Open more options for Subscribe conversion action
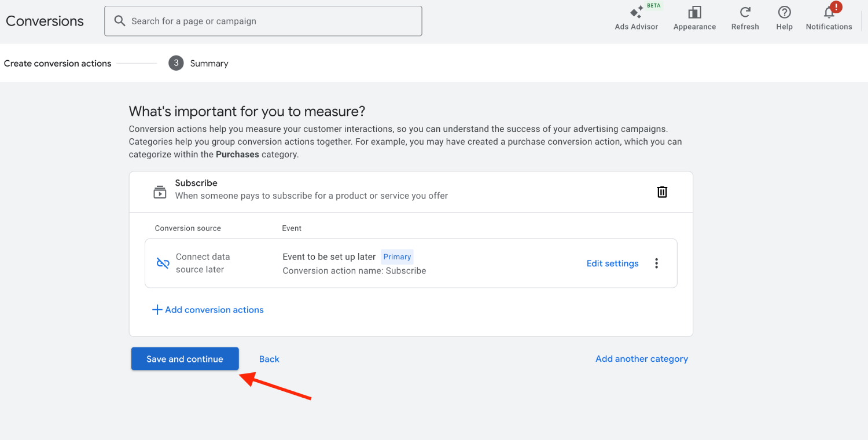 656,263
